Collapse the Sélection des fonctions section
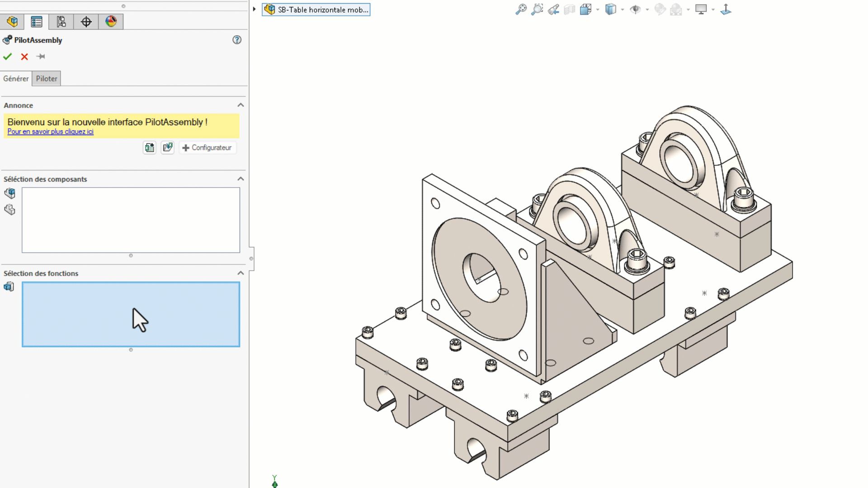The height and width of the screenshot is (488, 868). pos(241,273)
